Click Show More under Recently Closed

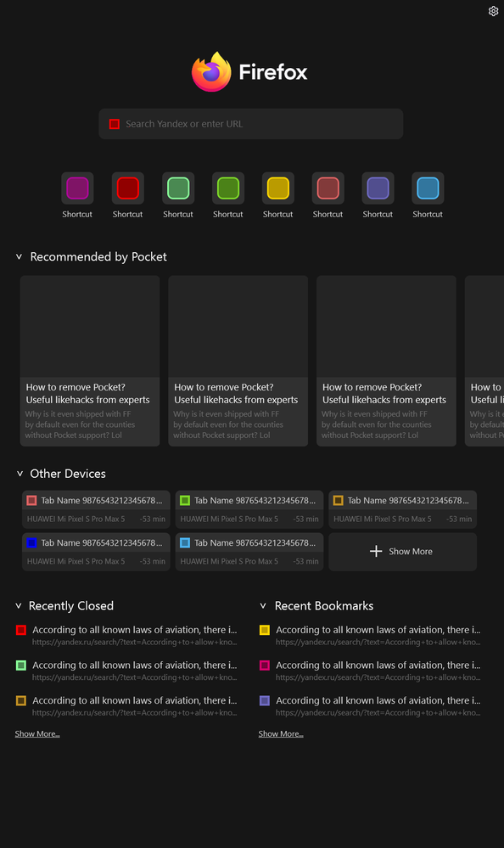37,734
